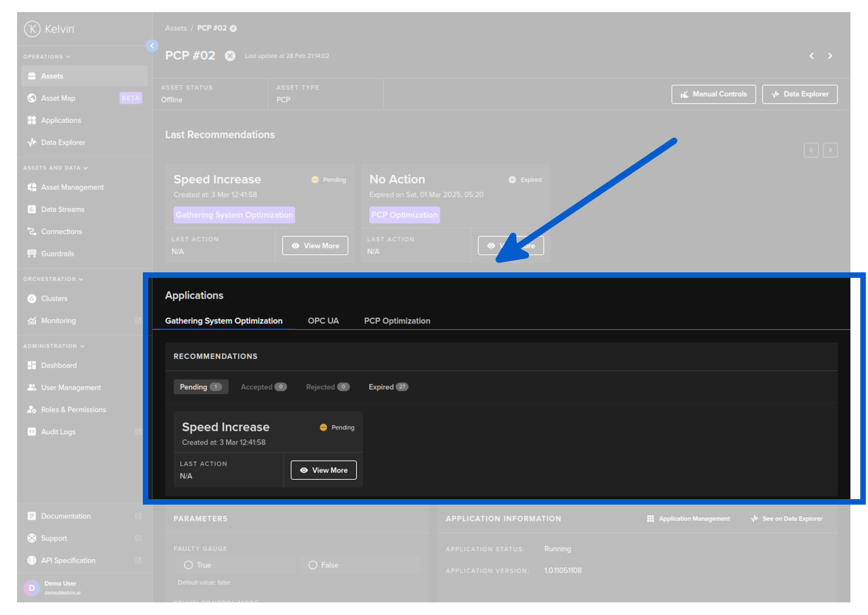Open the Connections page icon

pyautogui.click(x=32, y=232)
